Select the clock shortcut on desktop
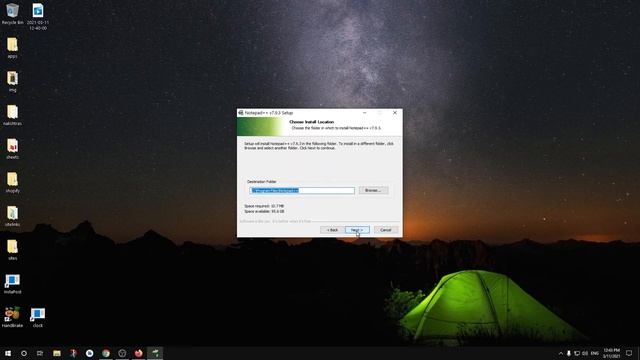 coord(38,317)
